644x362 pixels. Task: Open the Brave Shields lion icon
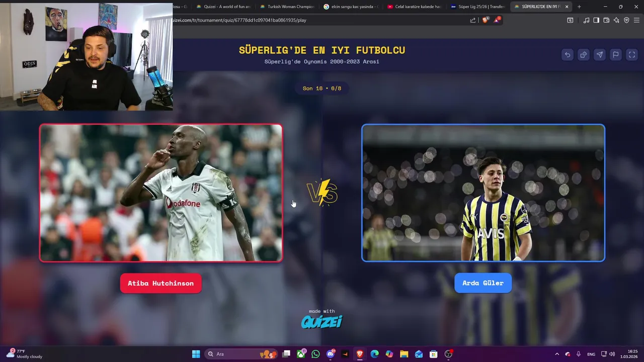(485, 20)
